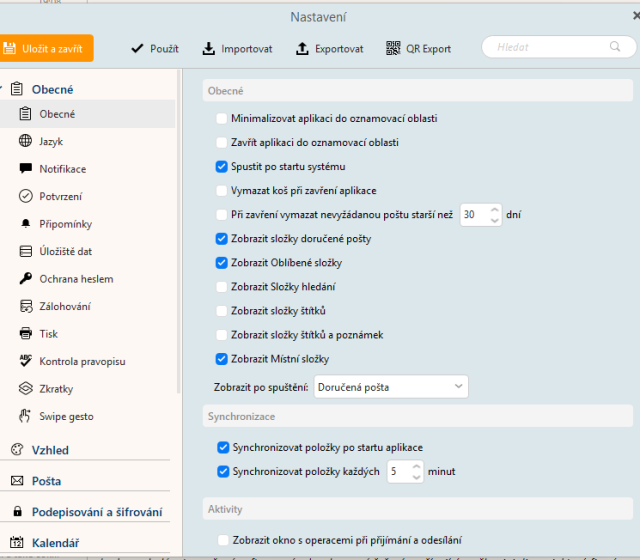Expand the Vzhled settings category

tap(50, 450)
